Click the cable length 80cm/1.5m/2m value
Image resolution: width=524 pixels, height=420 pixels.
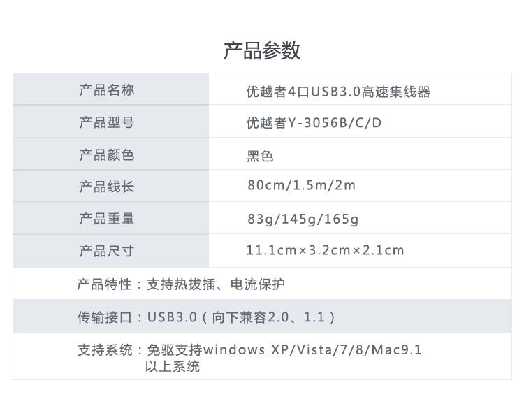pos(301,186)
